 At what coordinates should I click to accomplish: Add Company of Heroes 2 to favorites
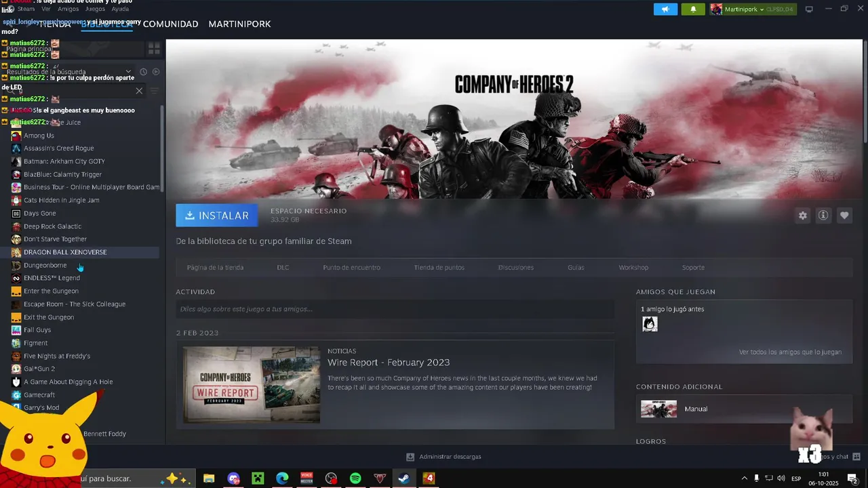pyautogui.click(x=844, y=216)
